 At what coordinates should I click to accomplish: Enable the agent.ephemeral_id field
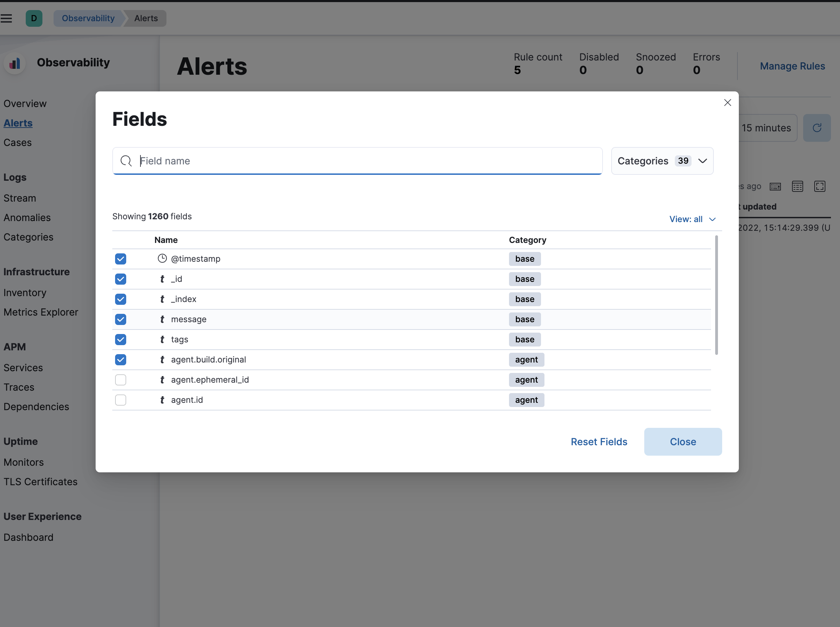tap(120, 380)
